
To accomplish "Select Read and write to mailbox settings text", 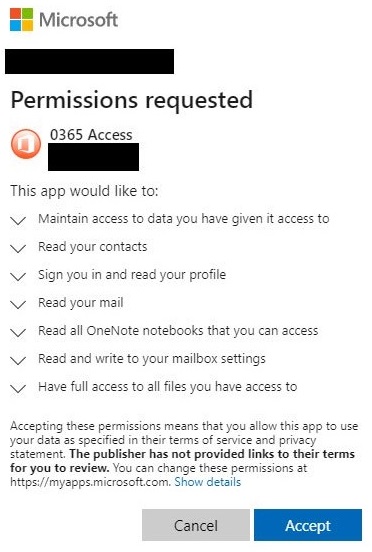I will (x=152, y=359).
